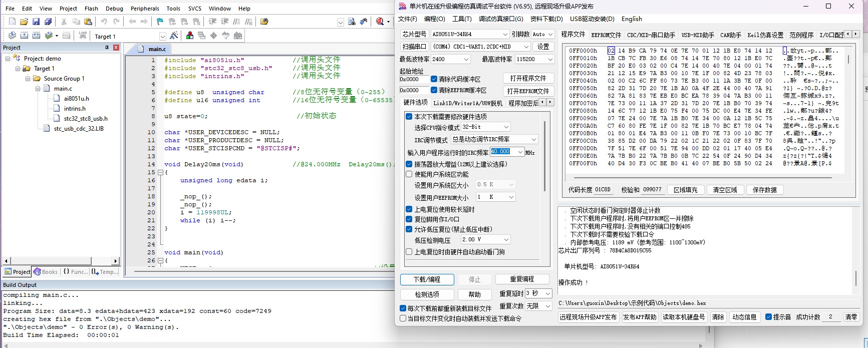Screen dimensions: 868x348
Task: Click the Batch Build icon
Action: pyautogui.click(x=49, y=36)
